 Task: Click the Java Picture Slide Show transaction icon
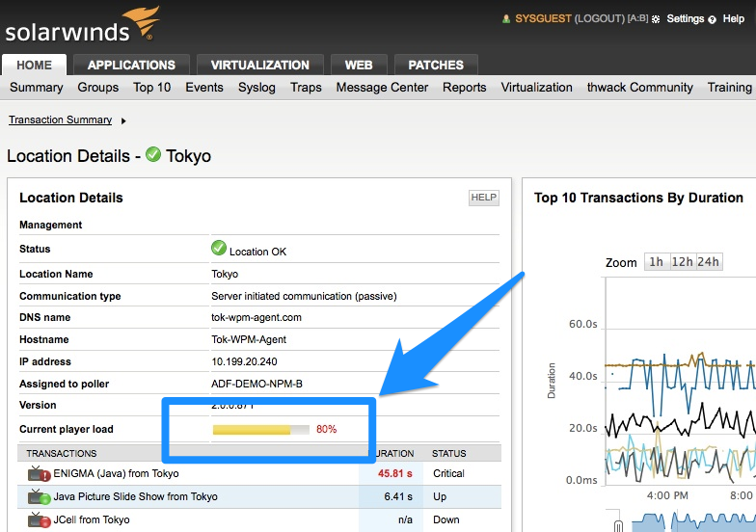pos(39,497)
